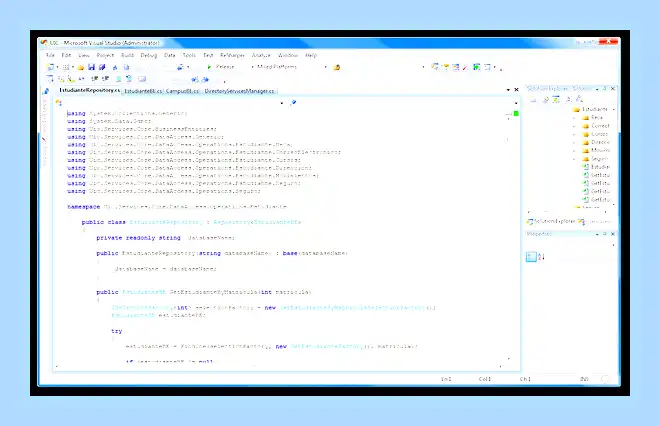The width and height of the screenshot is (660, 426).
Task: Click the green Start Debugging arrow
Action: tap(209, 67)
